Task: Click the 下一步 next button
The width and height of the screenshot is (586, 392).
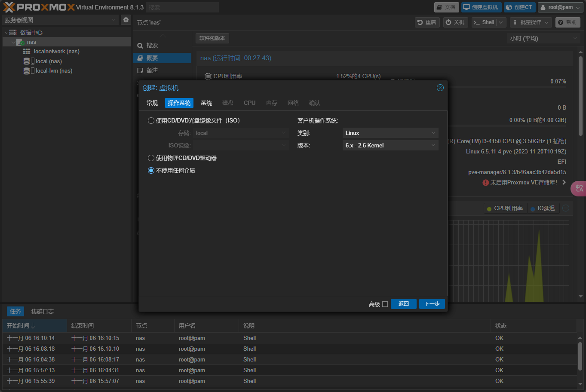Action: pyautogui.click(x=432, y=304)
